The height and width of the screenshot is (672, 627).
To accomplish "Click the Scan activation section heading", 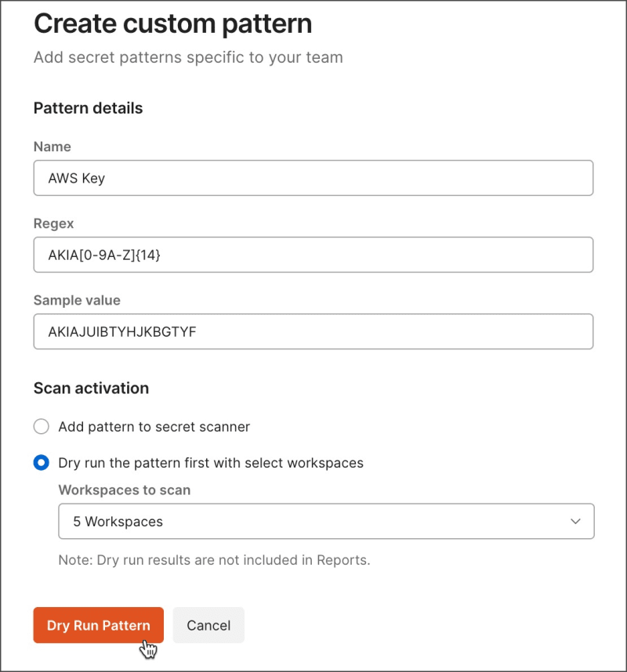I will [x=91, y=388].
